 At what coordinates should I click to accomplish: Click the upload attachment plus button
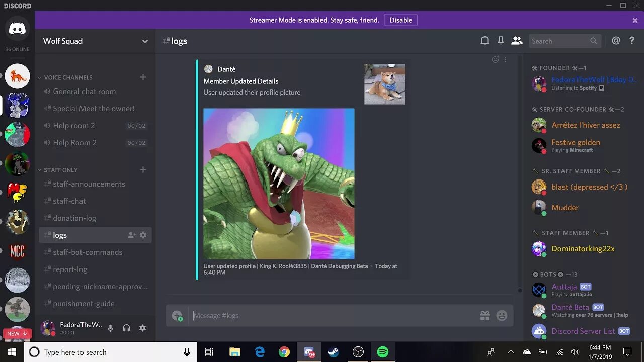[177, 315]
